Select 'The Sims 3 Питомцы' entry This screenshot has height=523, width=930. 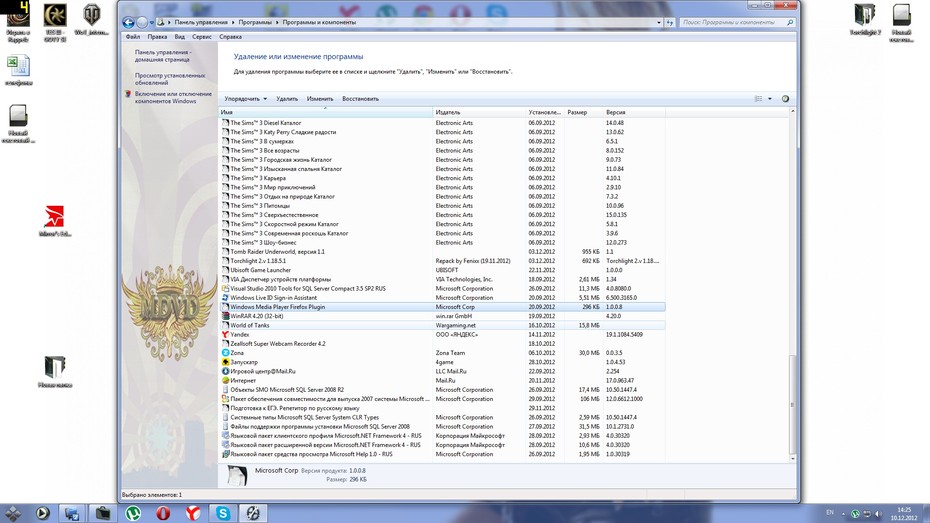pos(442,206)
